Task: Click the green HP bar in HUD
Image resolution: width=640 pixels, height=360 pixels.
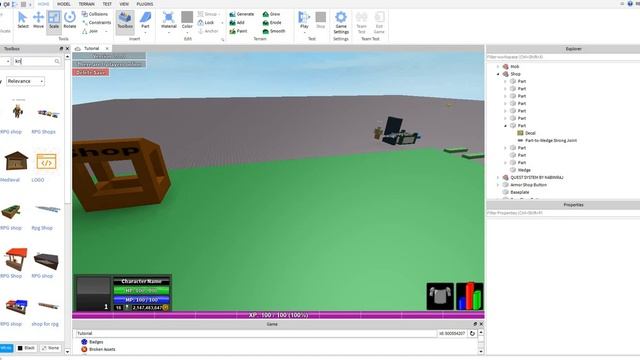Action: click(141, 291)
